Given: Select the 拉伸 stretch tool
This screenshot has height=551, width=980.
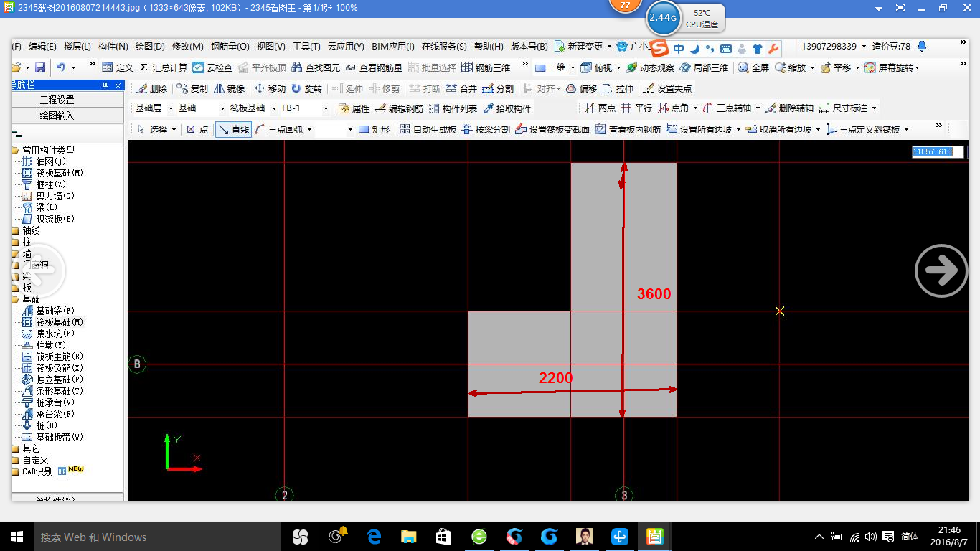Looking at the screenshot, I should 618,88.
